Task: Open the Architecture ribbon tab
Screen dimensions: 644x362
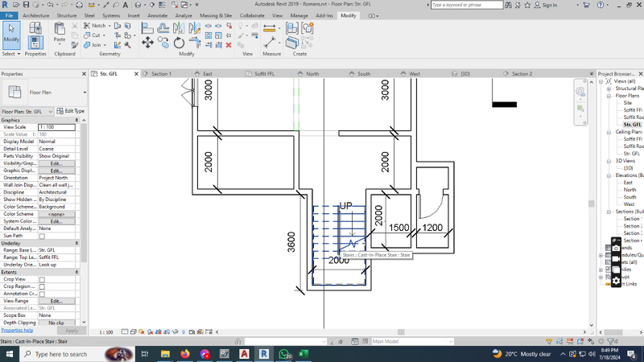Action: (35, 15)
